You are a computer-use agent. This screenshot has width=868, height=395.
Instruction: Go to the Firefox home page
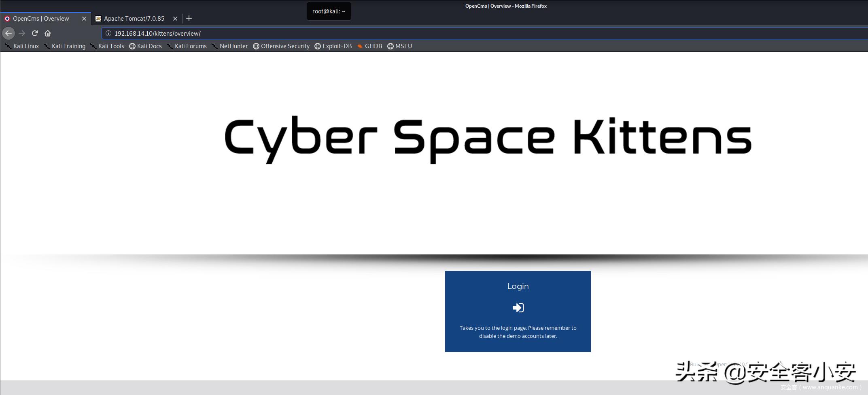coord(48,33)
